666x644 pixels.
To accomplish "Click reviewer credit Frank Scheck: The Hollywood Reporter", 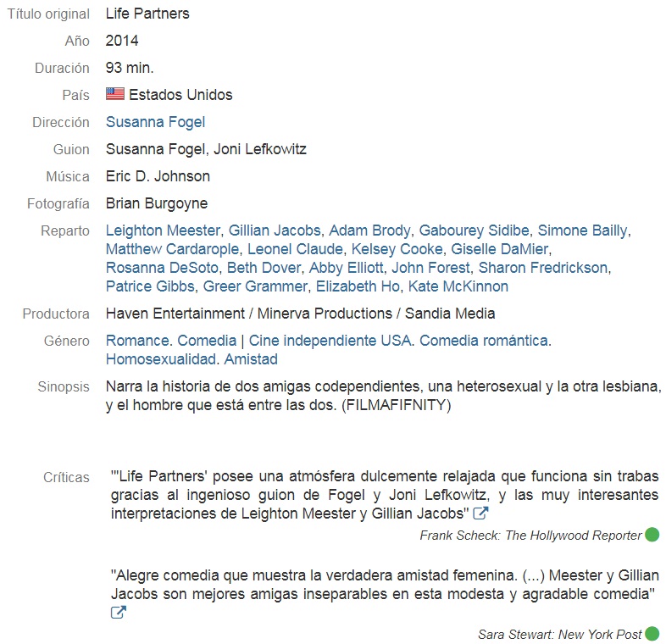I will pos(530,536).
